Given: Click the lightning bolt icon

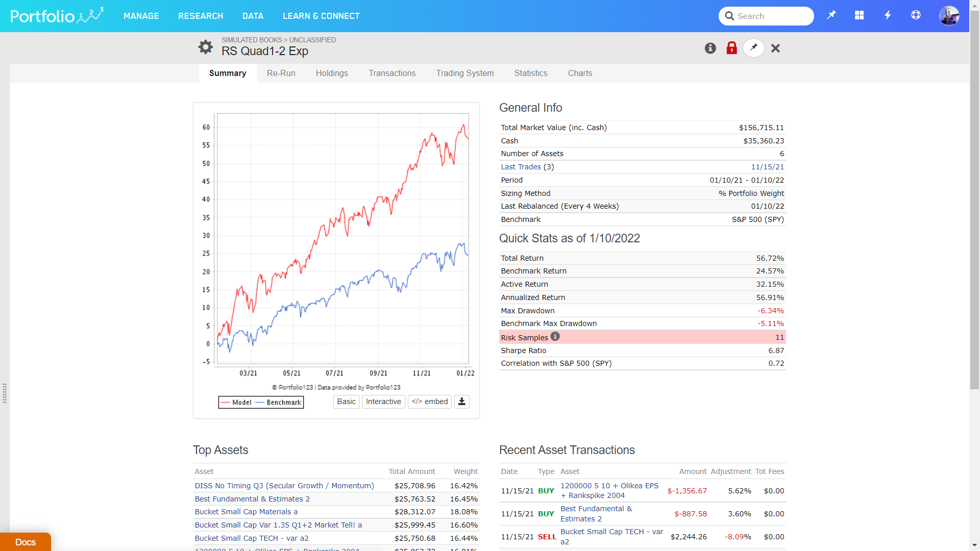Looking at the screenshot, I should 888,15.
